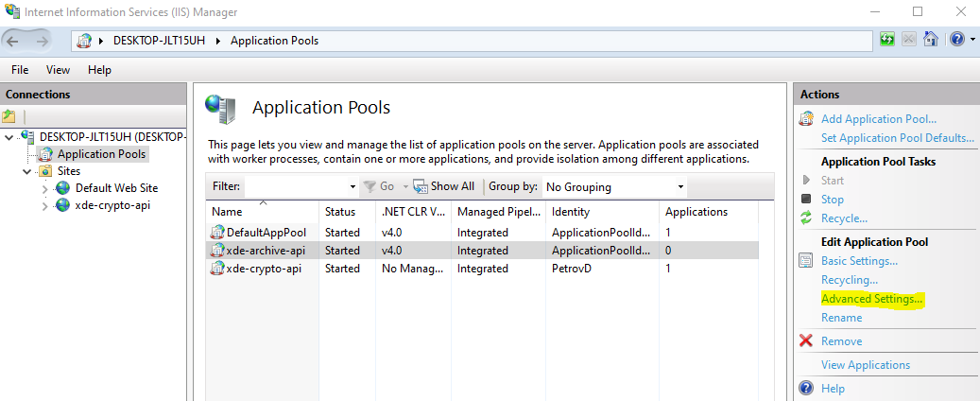The image size is (980, 401).
Task: Click the Show All button
Action: (444, 186)
